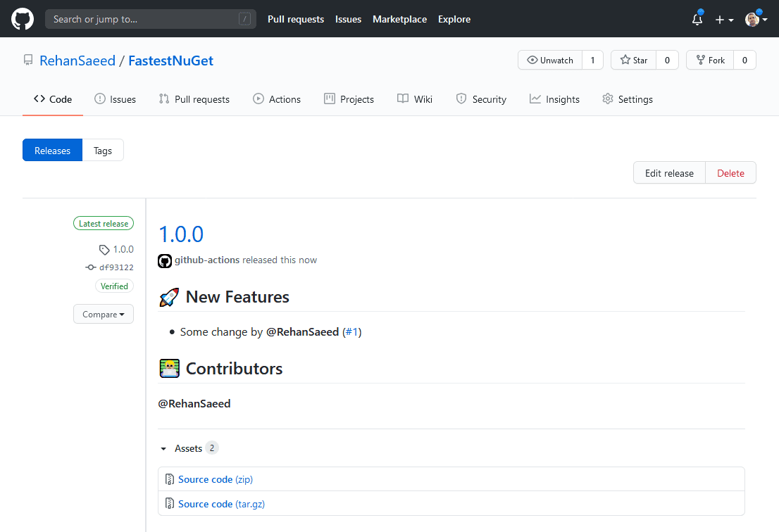Open the plus create-new dropdown
This screenshot has width=779, height=532.
coord(724,20)
